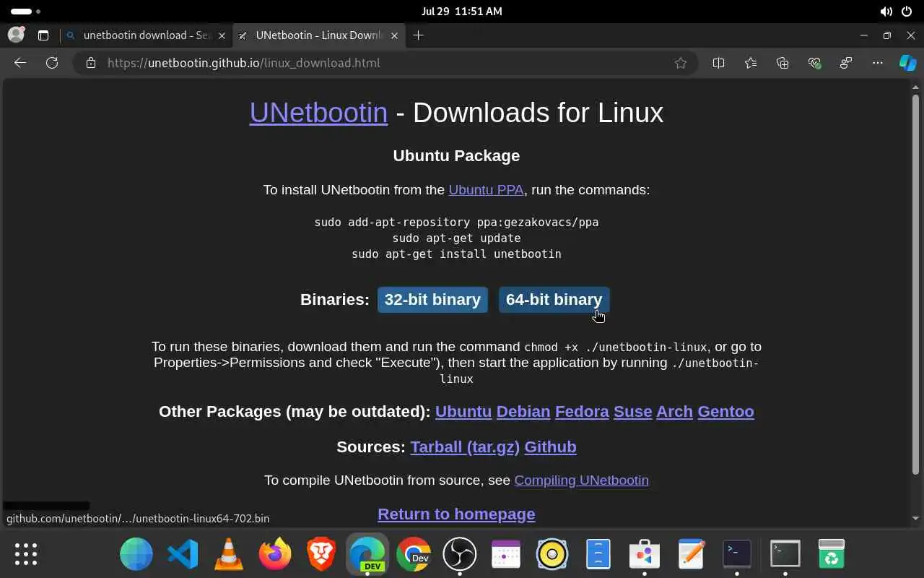Open the Debian package link
The image size is (924, 578).
click(523, 411)
